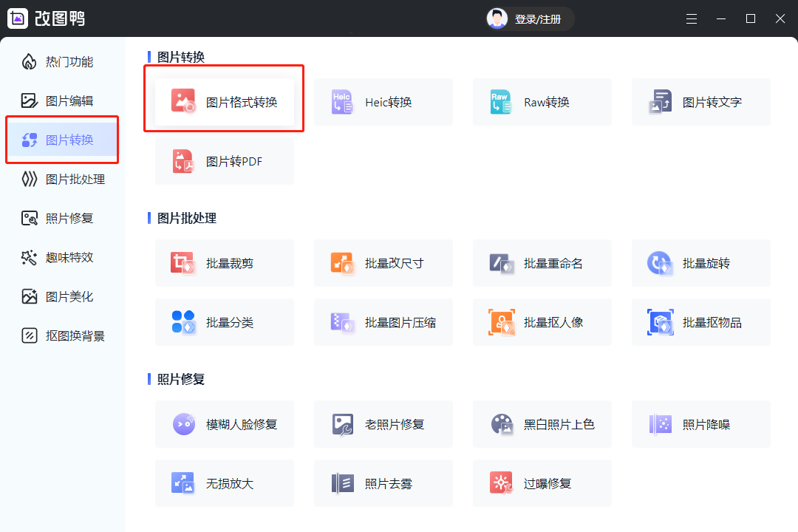The width and height of the screenshot is (798, 532).
Task: Select the 批量裁剪 tool
Action: click(224, 263)
